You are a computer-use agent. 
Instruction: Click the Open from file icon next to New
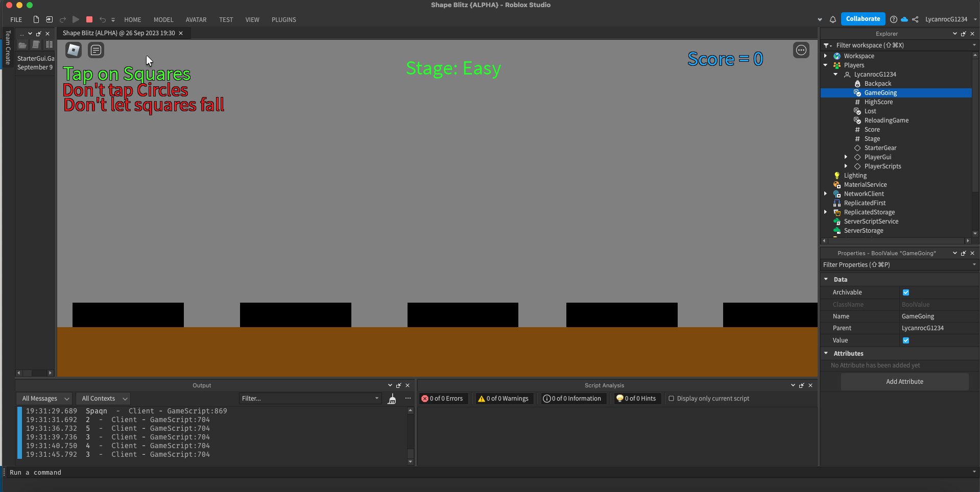(49, 19)
